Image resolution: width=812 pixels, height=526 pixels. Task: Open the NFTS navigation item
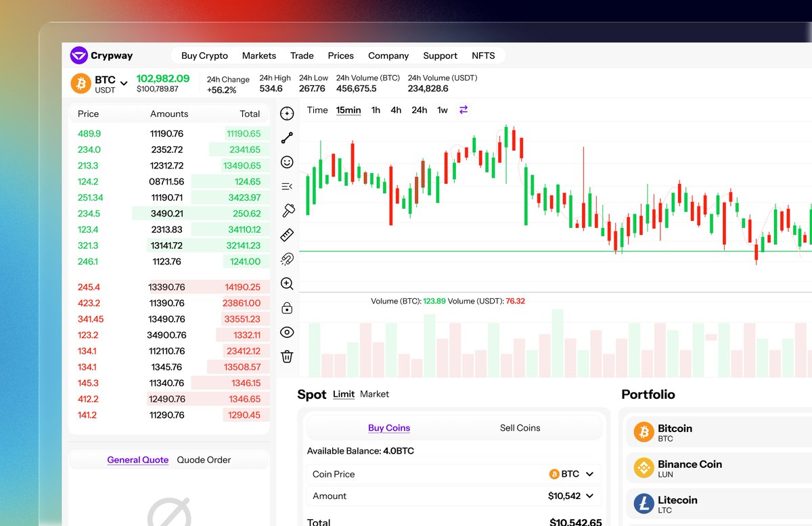[x=483, y=55]
